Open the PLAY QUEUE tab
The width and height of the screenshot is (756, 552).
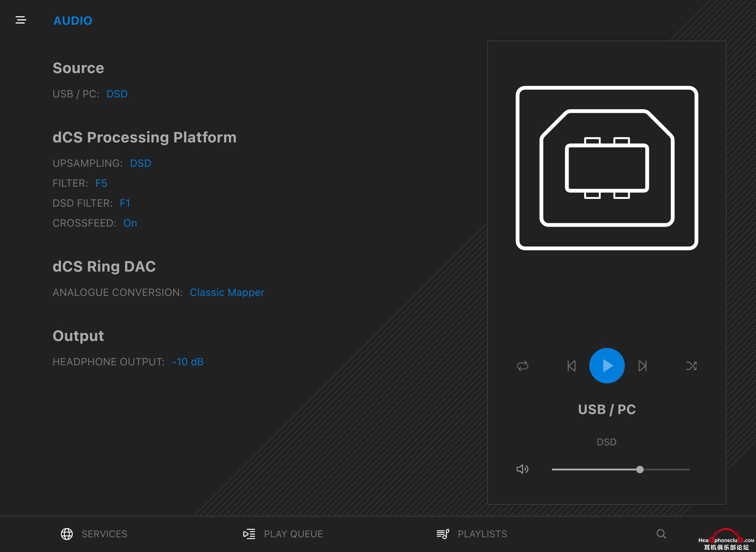[x=283, y=534]
